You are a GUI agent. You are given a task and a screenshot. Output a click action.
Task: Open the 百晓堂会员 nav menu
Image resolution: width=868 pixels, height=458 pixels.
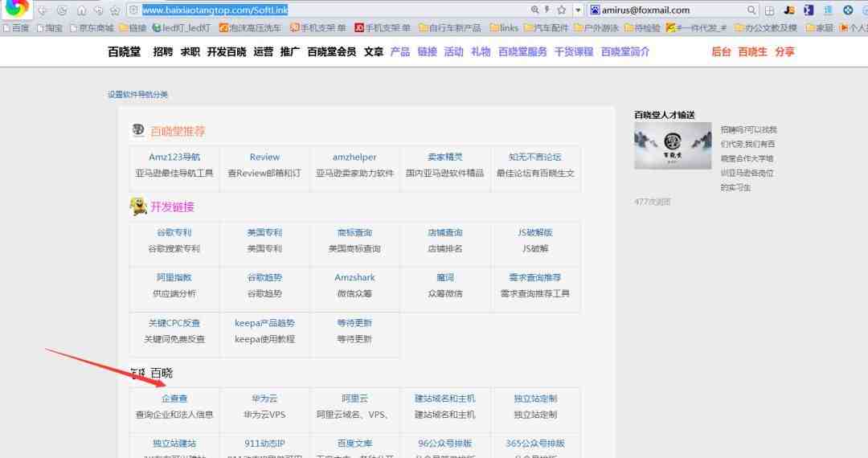[x=332, y=51]
